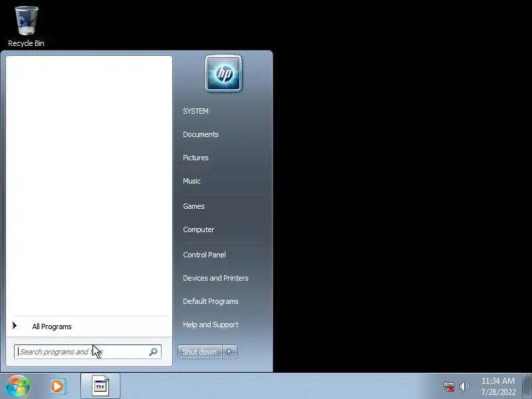Click the network status tray icon

(448, 386)
